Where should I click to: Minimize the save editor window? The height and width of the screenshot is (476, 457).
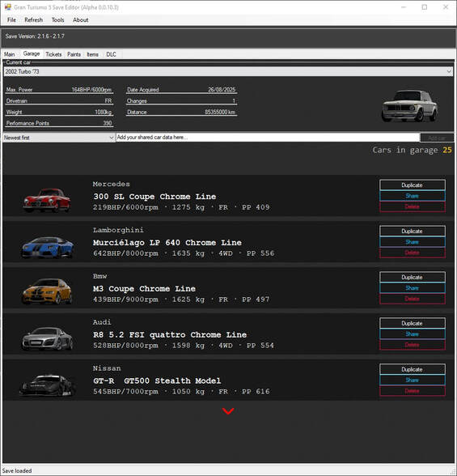[404, 7]
